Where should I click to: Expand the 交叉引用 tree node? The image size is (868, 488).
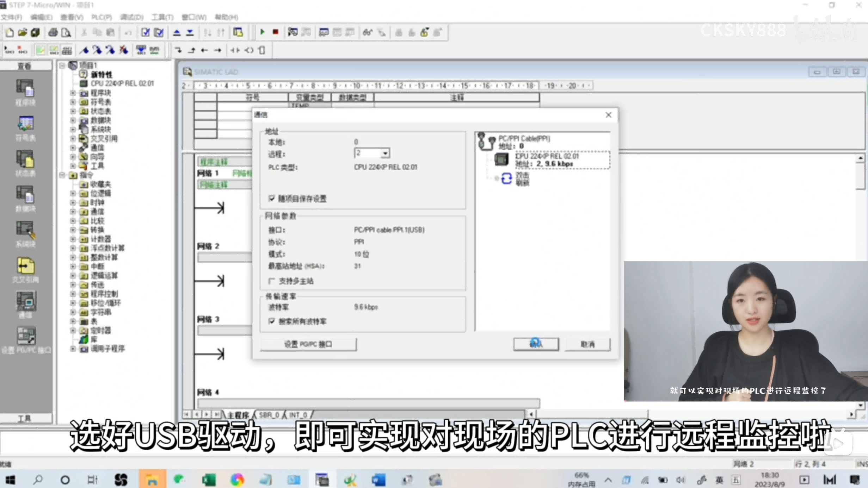click(73, 138)
